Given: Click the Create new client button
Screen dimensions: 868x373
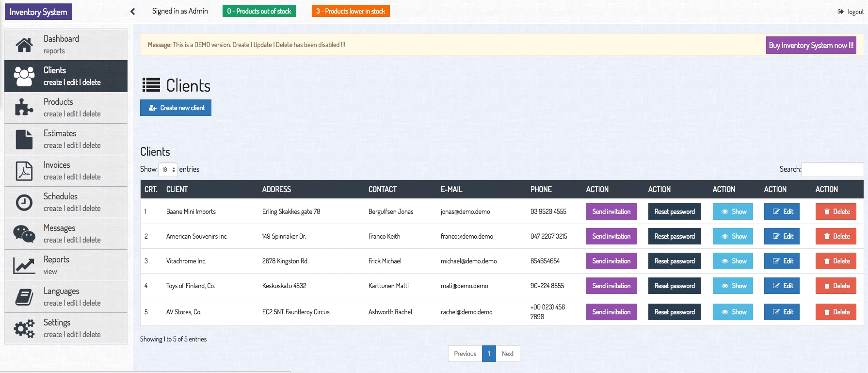Looking at the screenshot, I should 176,108.
